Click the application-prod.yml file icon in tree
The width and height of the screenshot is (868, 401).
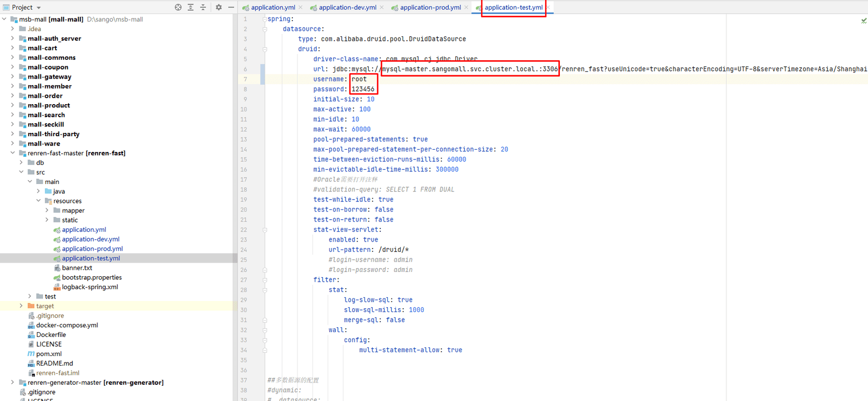(57, 249)
